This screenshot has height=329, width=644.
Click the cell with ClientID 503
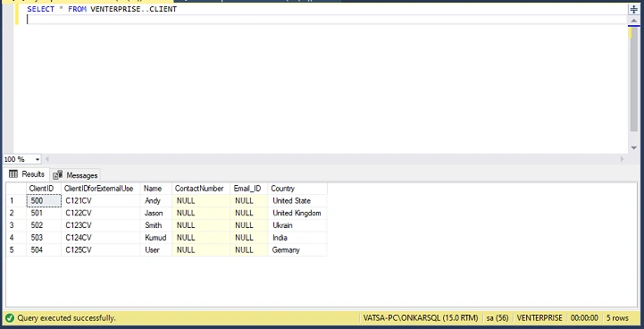pyautogui.click(x=44, y=238)
